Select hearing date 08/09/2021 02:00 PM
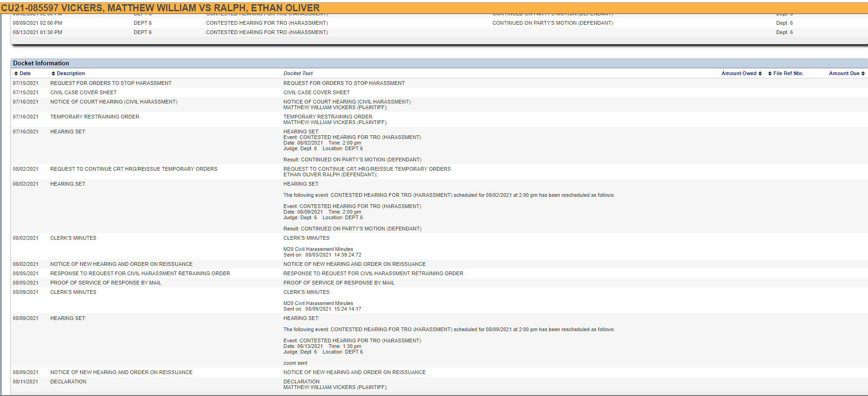 37,23
